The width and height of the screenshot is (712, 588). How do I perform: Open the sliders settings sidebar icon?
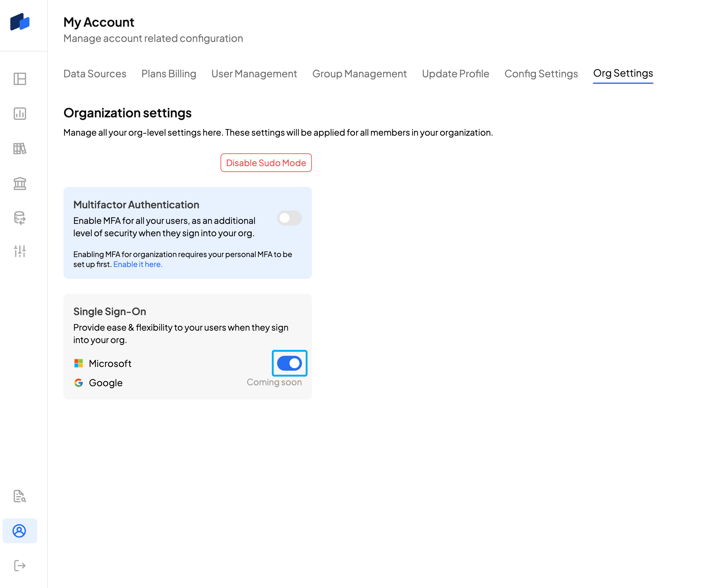20,251
